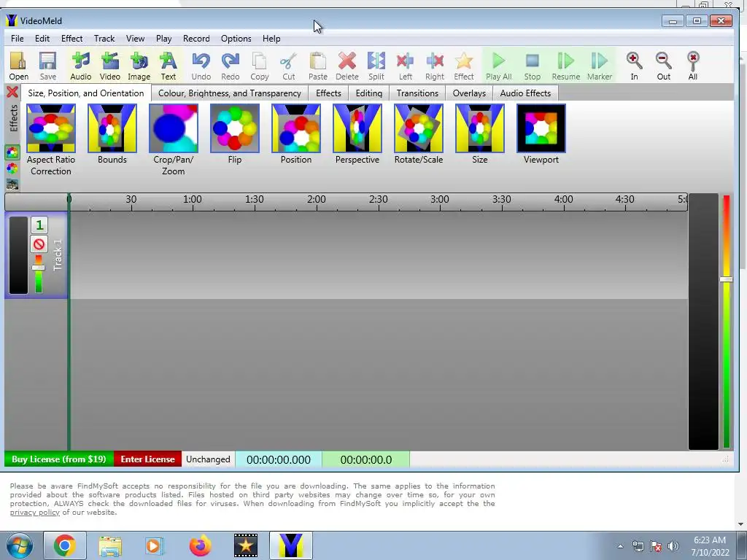Select the Aspect Ratio Correction effect
The image size is (747, 560).
[51, 128]
